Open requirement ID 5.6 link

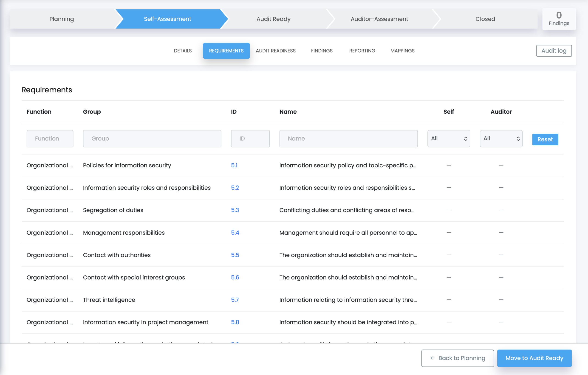click(235, 277)
